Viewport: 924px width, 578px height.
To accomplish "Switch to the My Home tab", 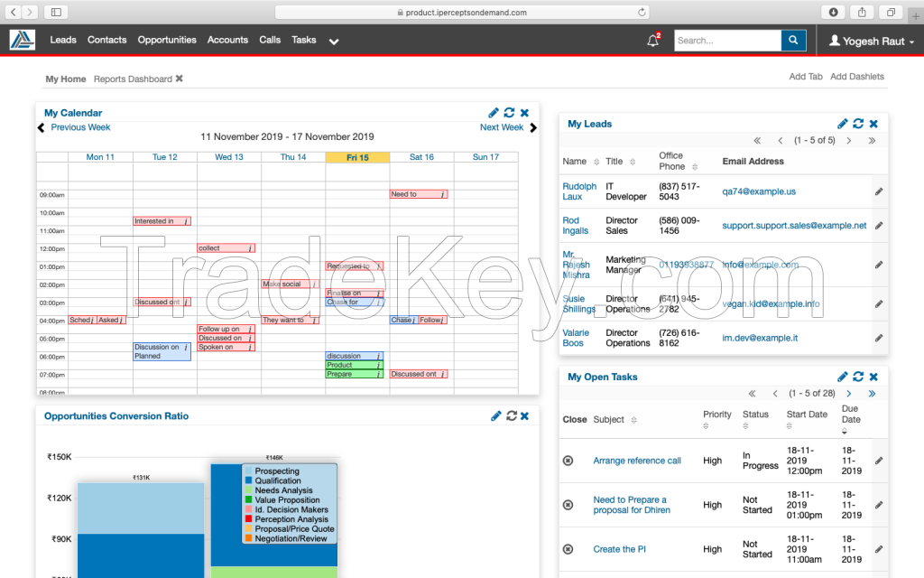I will click(x=66, y=79).
